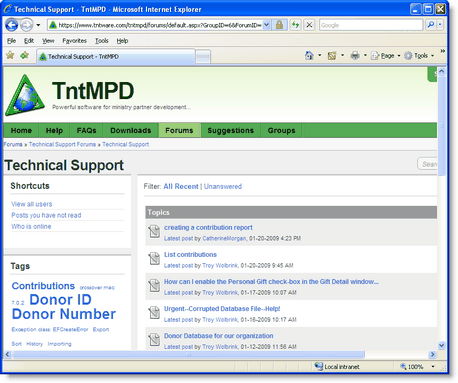Click the Local intranet zone icon
458x383 pixels.
tap(319, 366)
